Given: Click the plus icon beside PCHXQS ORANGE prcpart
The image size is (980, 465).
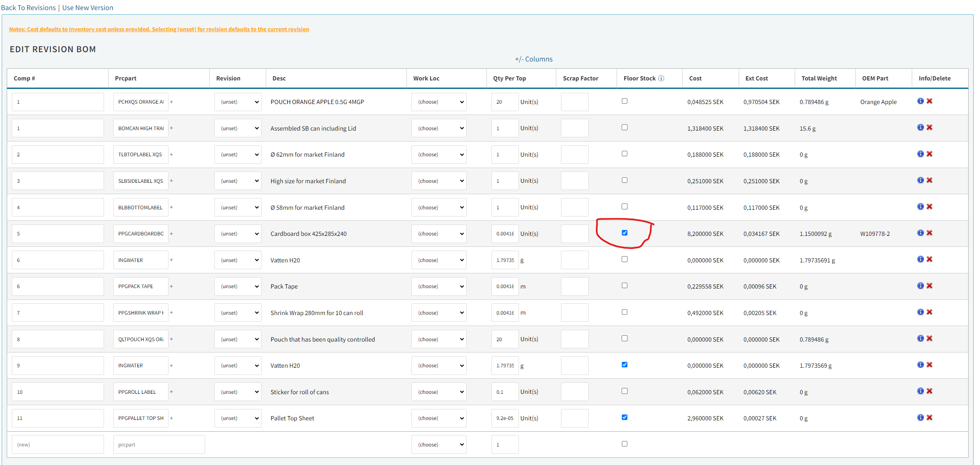Looking at the screenshot, I should (x=171, y=102).
